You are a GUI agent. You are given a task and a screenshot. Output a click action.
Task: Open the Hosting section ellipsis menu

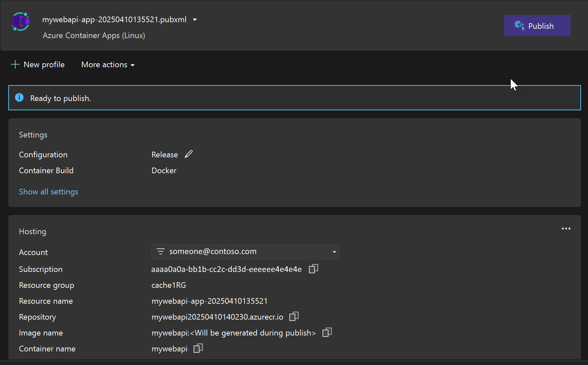click(566, 229)
